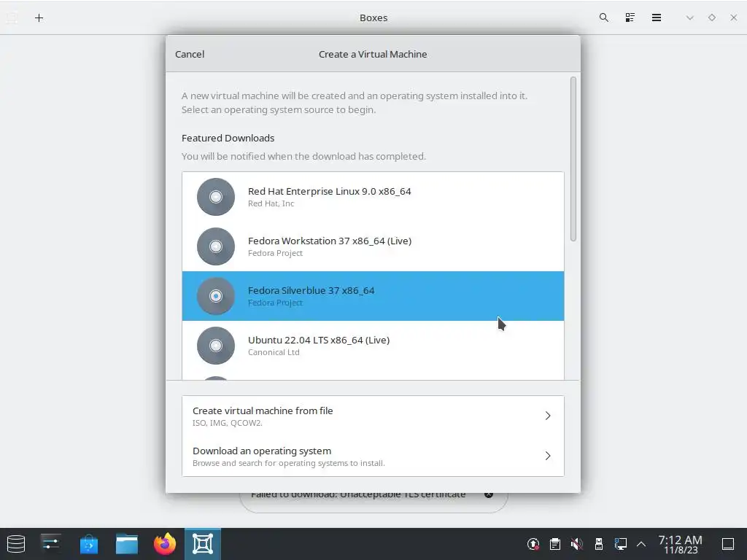Viewport: 747px width, 560px height.
Task: Open the application launcher in the taskbar
Action: pyautogui.click(x=16, y=544)
